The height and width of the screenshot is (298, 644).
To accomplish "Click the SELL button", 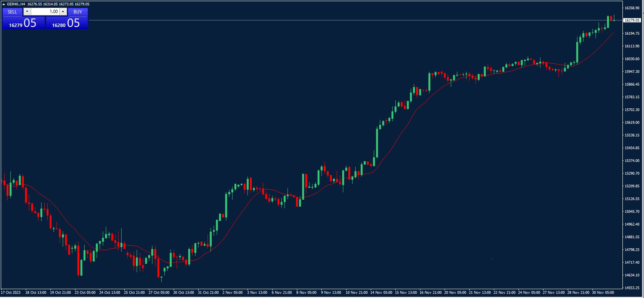I will (12, 12).
